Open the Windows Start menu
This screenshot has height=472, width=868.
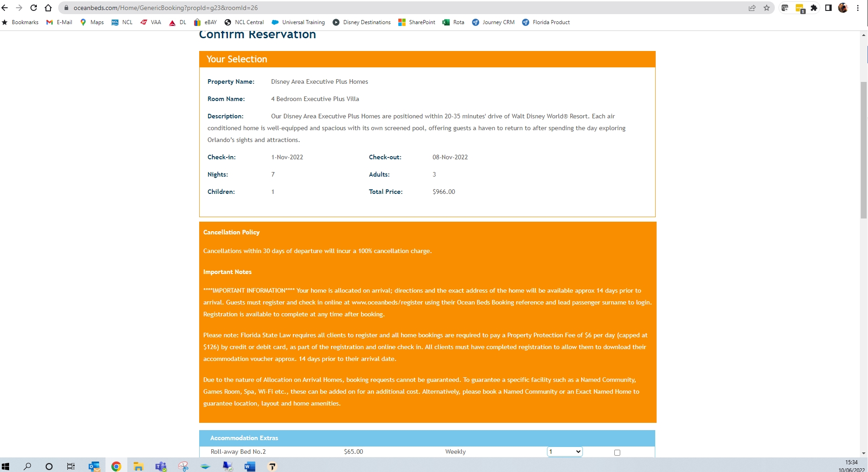5,466
